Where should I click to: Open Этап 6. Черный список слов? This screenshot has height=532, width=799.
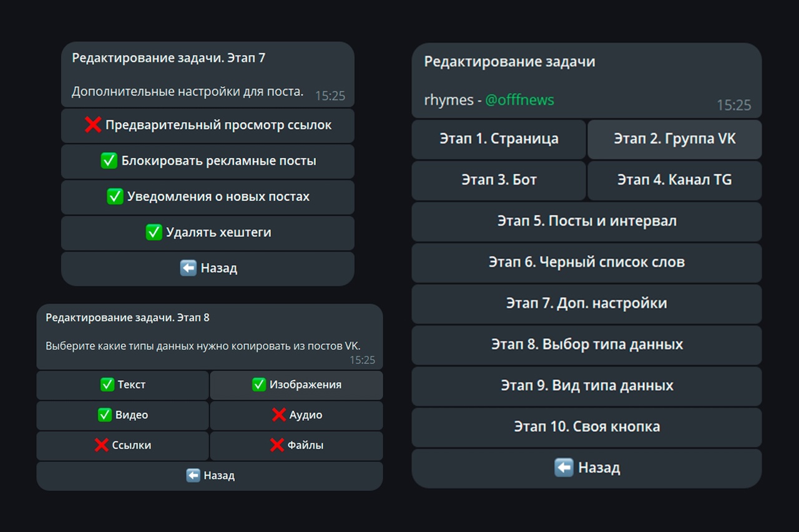[x=587, y=262]
